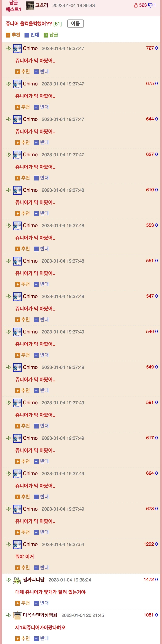
Task: Click the 이동 button next to the title
Action: [75, 24]
